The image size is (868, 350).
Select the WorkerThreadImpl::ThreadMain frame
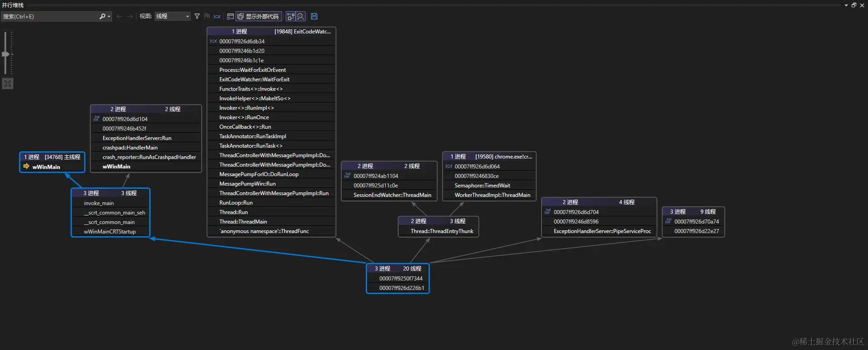489,195
